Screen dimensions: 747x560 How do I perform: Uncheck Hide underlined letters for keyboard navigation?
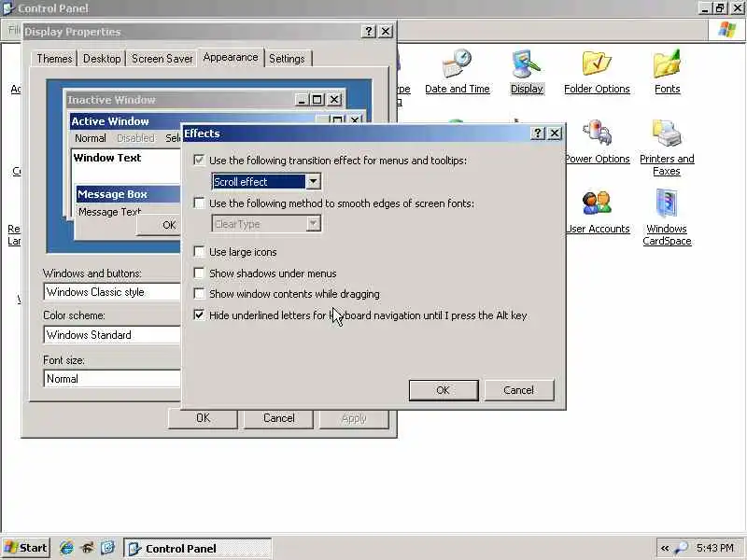199,315
